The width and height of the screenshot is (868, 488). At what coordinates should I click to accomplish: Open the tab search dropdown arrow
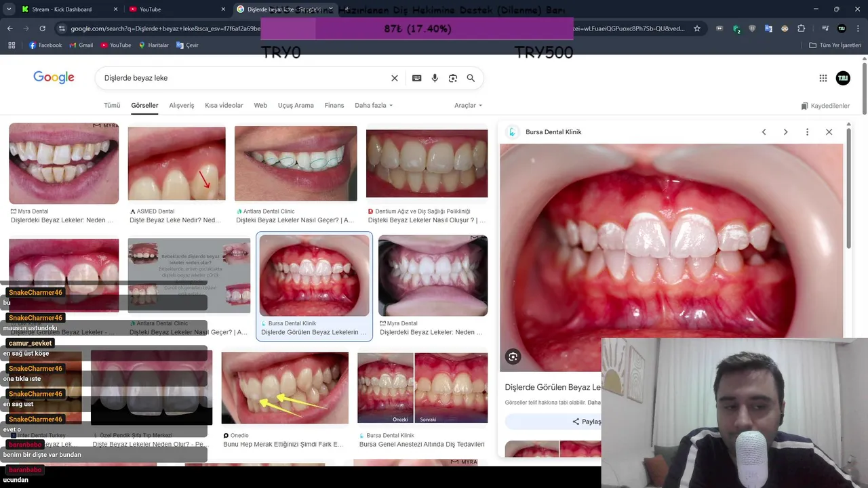(x=9, y=9)
